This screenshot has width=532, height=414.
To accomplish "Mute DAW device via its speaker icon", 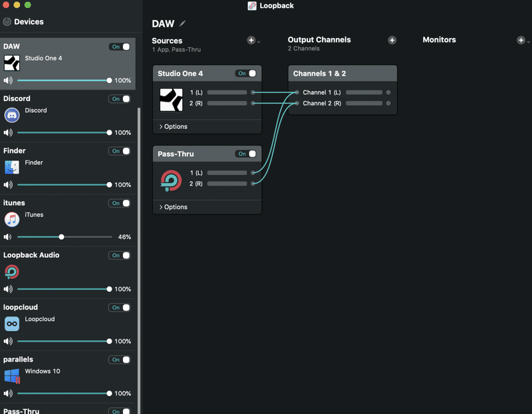I will click(x=8, y=80).
